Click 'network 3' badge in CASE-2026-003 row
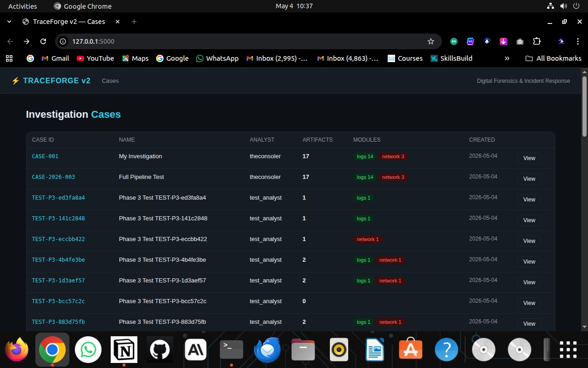This screenshot has width=588, height=368. point(393,177)
